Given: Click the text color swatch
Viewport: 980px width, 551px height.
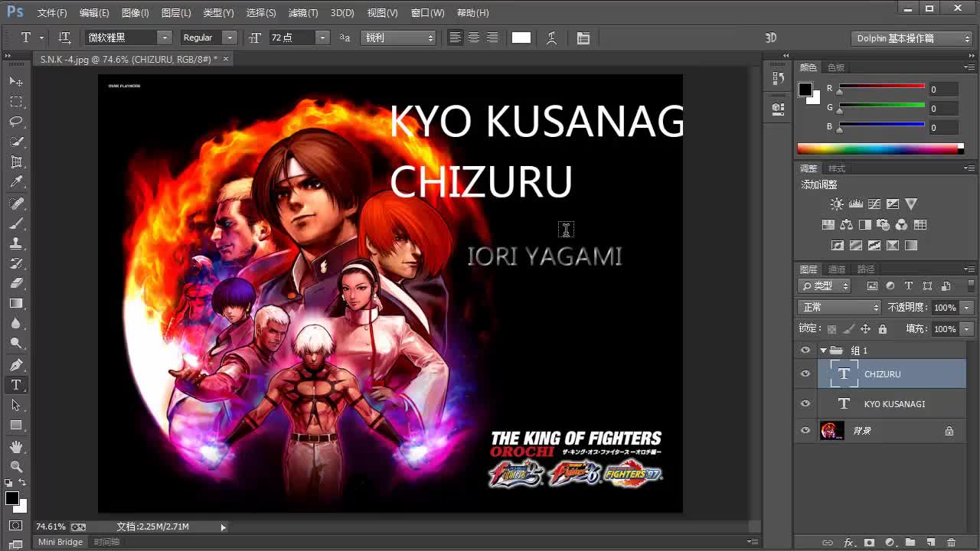Looking at the screenshot, I should (x=521, y=37).
